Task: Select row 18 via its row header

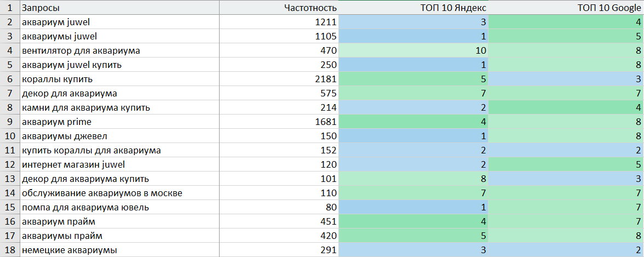Action: [x=10, y=250]
